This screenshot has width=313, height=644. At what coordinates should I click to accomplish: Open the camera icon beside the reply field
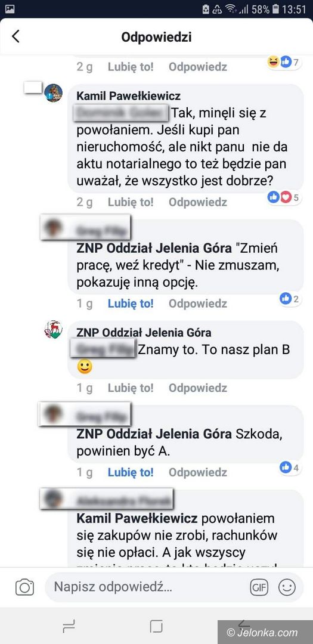(x=24, y=587)
